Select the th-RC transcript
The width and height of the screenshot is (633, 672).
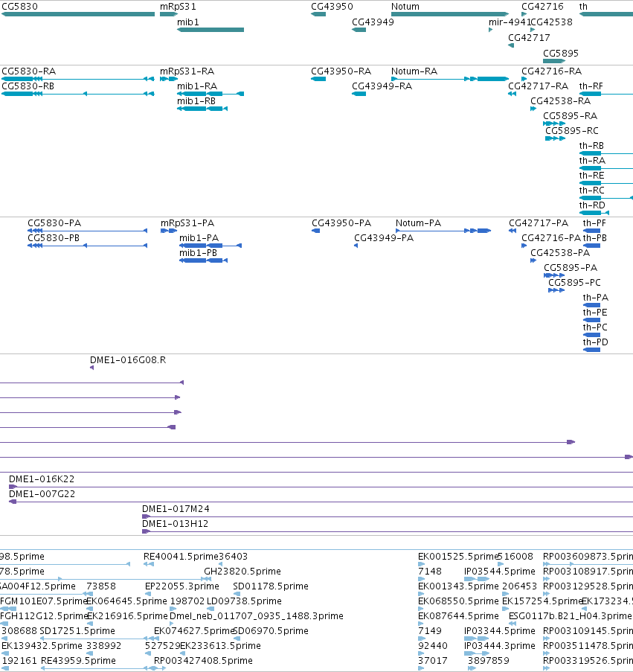tap(606, 198)
